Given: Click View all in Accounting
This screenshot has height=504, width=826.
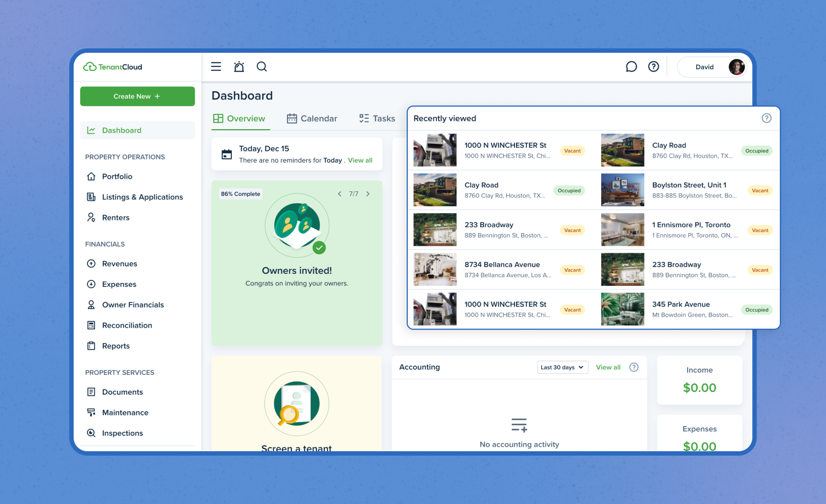Looking at the screenshot, I should click(608, 367).
